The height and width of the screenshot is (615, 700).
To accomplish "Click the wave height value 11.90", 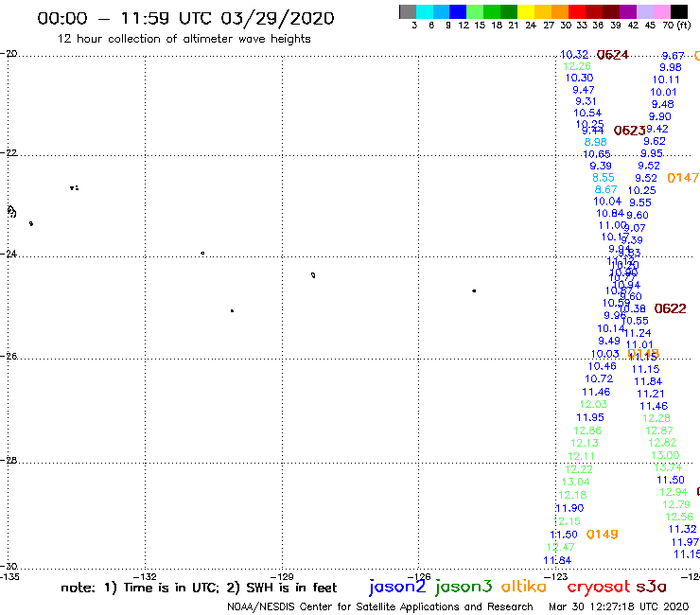I will [569, 508].
